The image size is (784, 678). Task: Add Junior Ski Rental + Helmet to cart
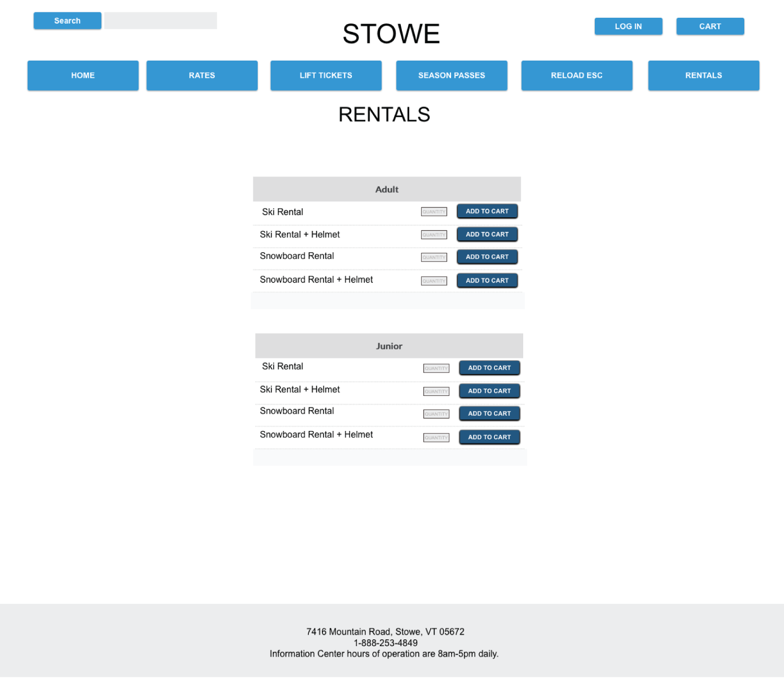[x=489, y=391]
